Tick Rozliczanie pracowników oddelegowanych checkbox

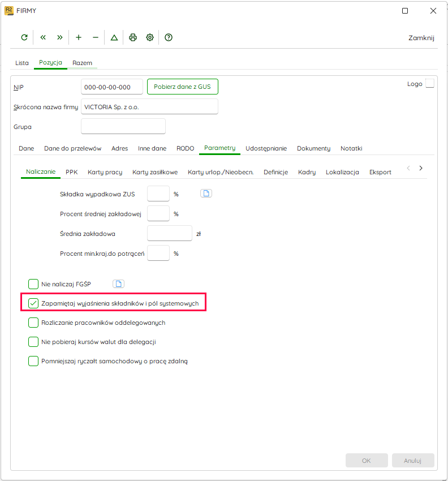tap(33, 323)
